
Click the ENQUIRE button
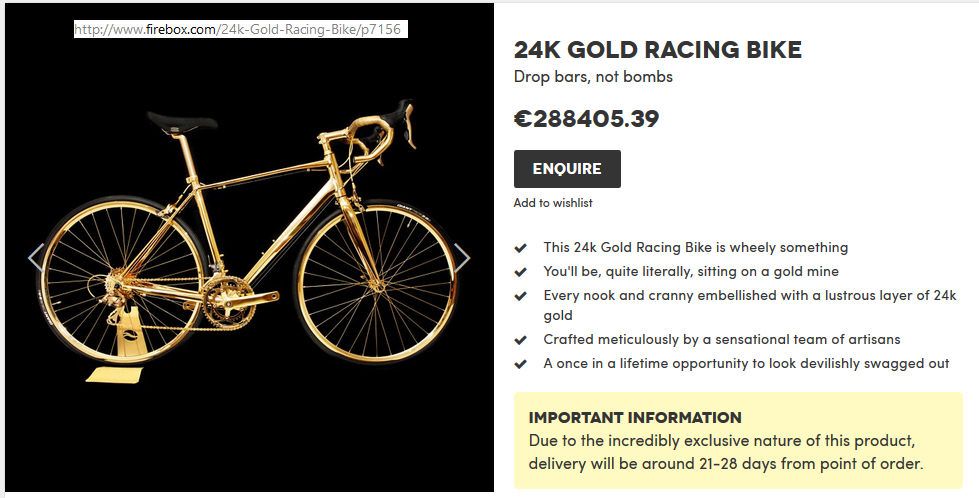coord(567,169)
